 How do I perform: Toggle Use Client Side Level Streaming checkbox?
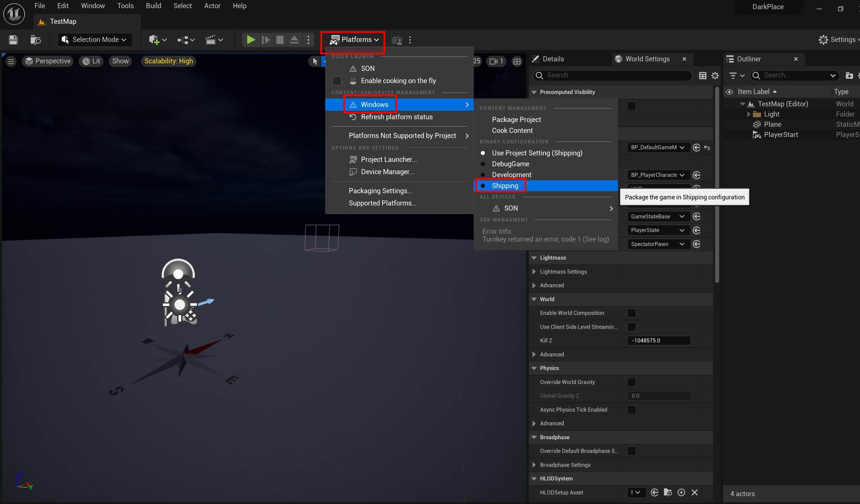pyautogui.click(x=632, y=327)
